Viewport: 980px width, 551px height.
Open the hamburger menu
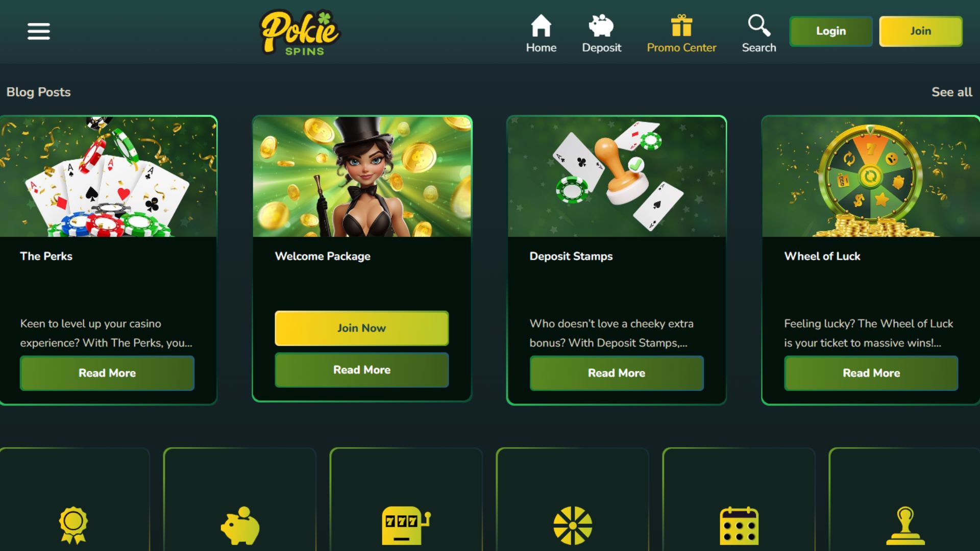(38, 31)
